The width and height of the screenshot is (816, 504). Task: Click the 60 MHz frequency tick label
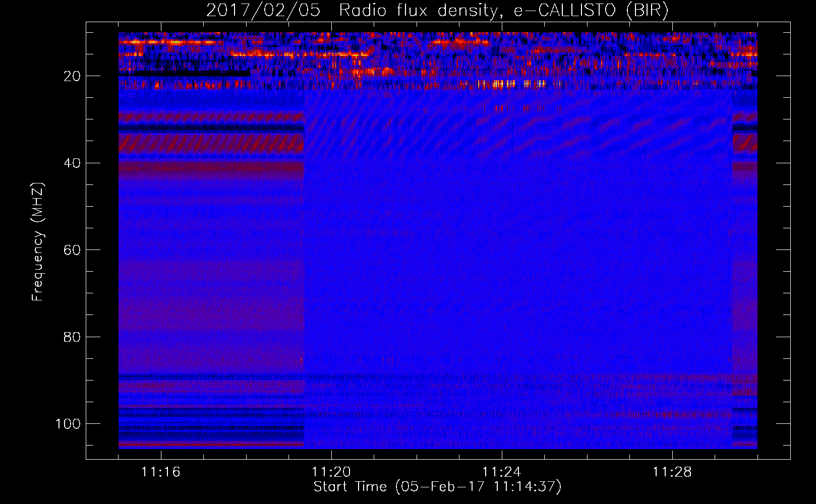point(72,250)
